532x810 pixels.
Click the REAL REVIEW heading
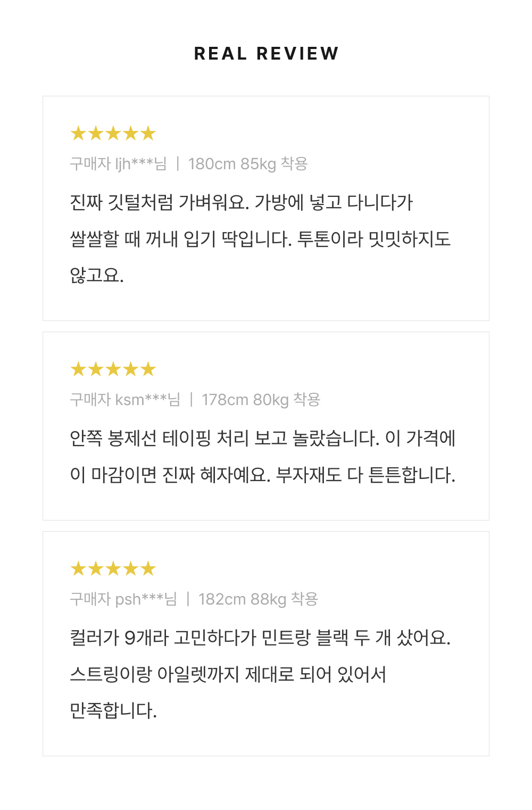266,53
